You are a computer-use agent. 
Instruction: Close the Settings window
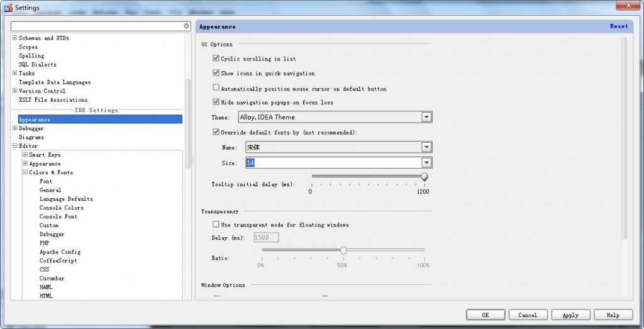pos(629,5)
